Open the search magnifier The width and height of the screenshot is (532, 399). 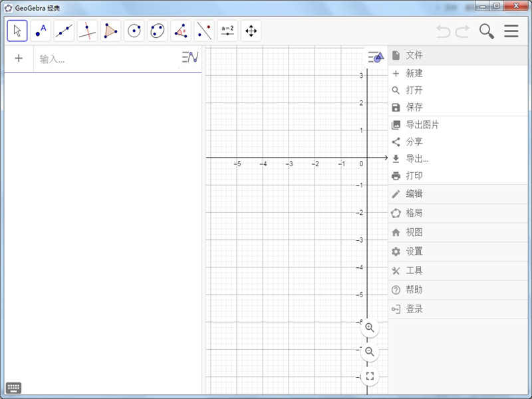pyautogui.click(x=487, y=31)
